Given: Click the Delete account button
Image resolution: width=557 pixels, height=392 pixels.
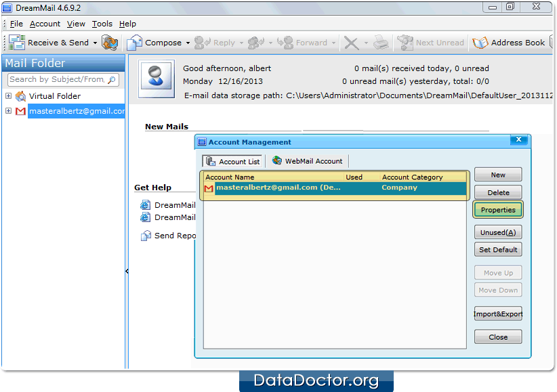Looking at the screenshot, I should tap(498, 192).
